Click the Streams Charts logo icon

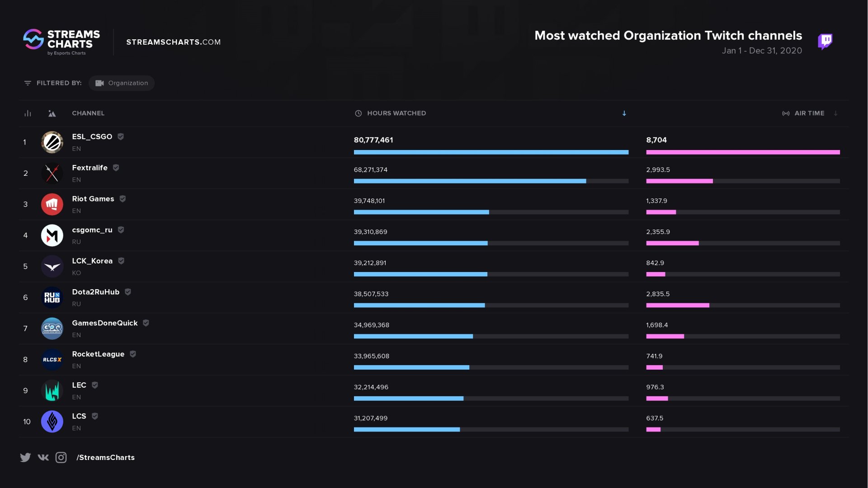(34, 42)
